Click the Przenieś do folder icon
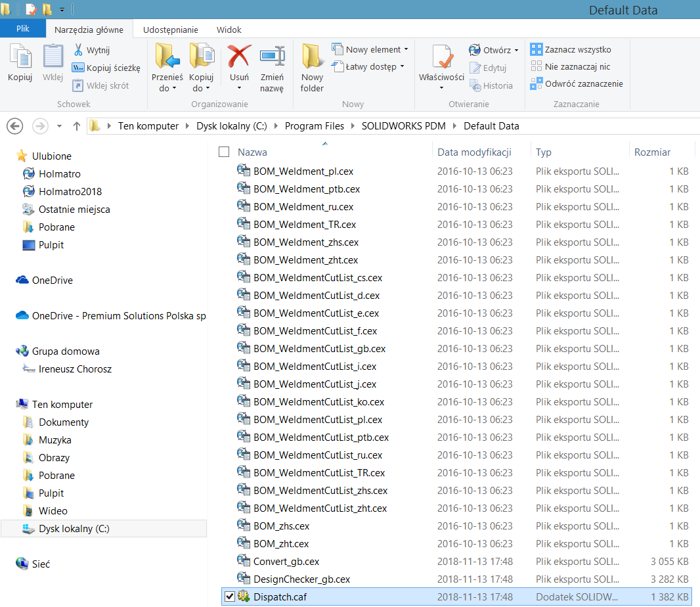 click(x=166, y=58)
